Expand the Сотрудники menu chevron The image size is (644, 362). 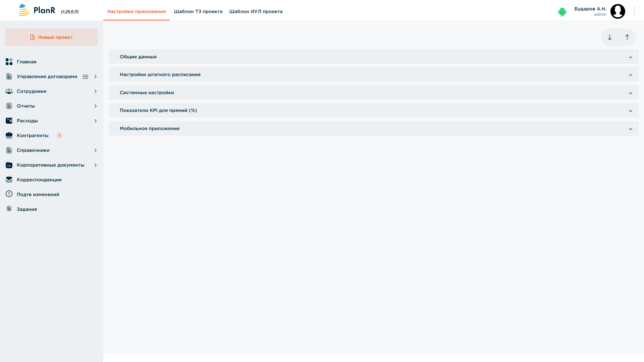click(x=96, y=92)
